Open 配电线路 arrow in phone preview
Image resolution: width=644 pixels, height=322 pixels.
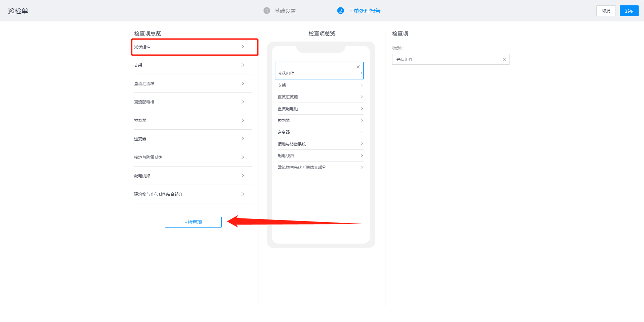362,155
